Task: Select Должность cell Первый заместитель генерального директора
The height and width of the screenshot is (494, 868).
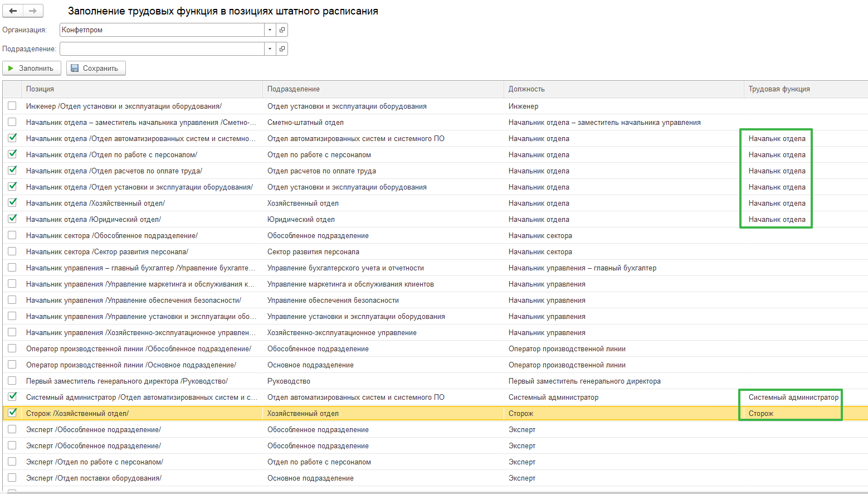Action: point(584,381)
